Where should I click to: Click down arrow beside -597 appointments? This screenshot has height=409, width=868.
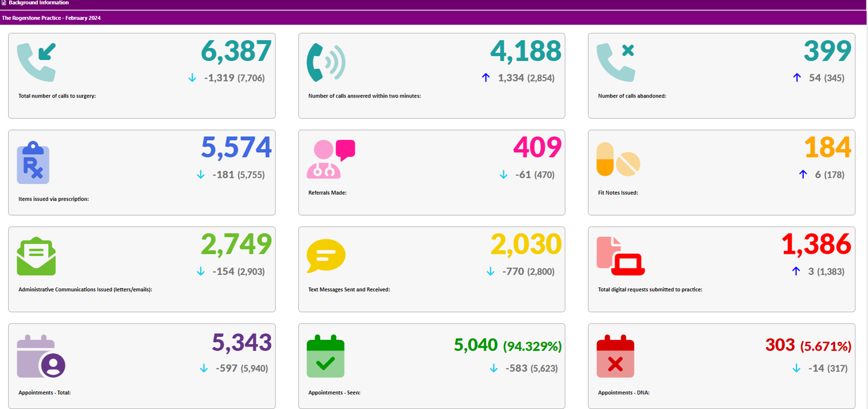[204, 368]
